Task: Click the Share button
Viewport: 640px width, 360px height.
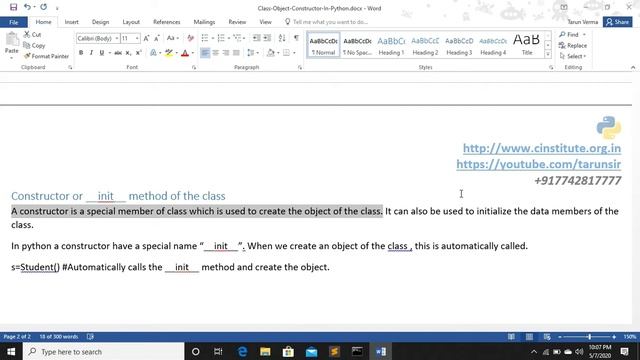Action: point(618,22)
